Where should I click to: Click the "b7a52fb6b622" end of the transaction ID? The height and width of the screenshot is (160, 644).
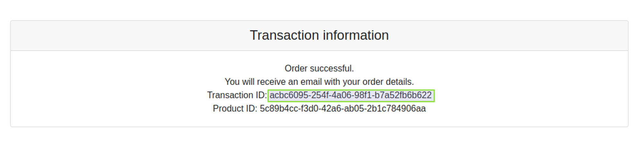402,95
